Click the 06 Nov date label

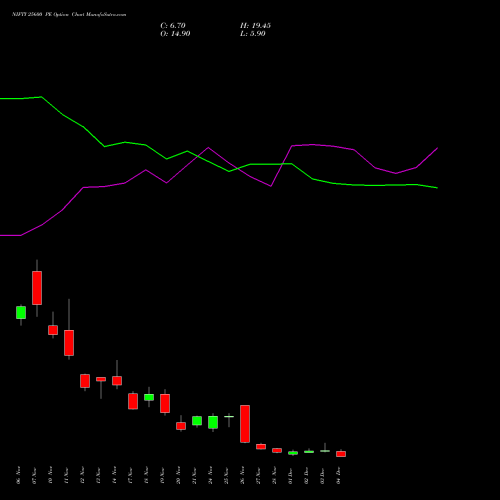18,475
